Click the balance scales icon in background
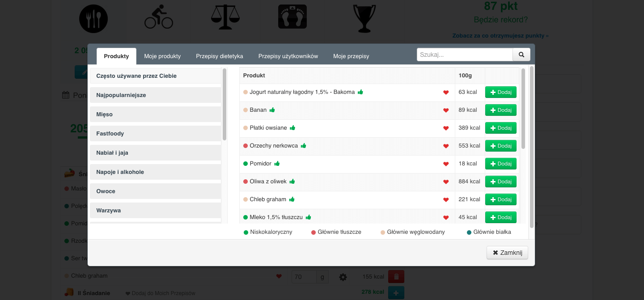 point(225,17)
